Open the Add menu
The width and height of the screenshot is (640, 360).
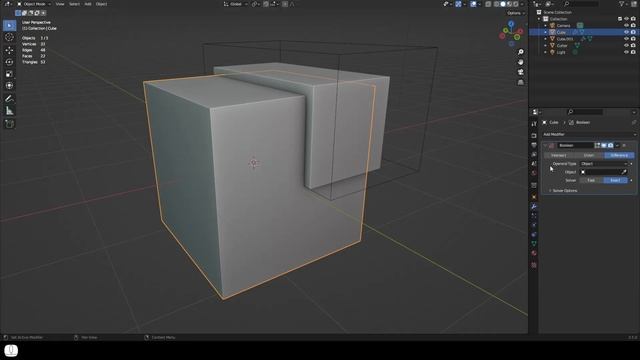88,4
